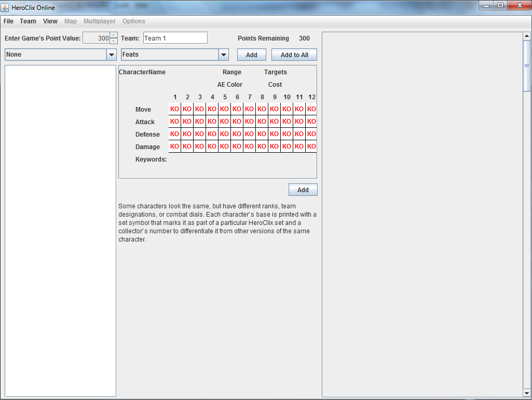Click the Targets label
The height and width of the screenshot is (400, 532).
(x=276, y=72)
